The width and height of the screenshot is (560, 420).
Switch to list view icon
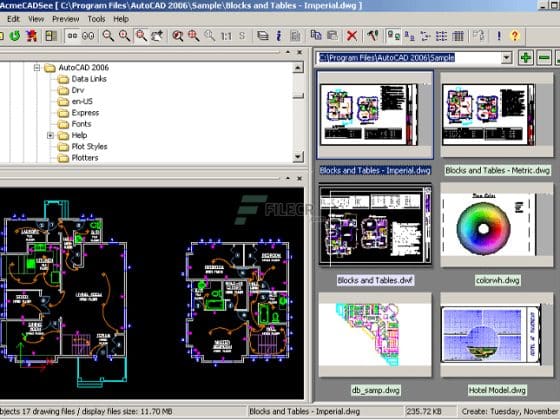pos(441,36)
